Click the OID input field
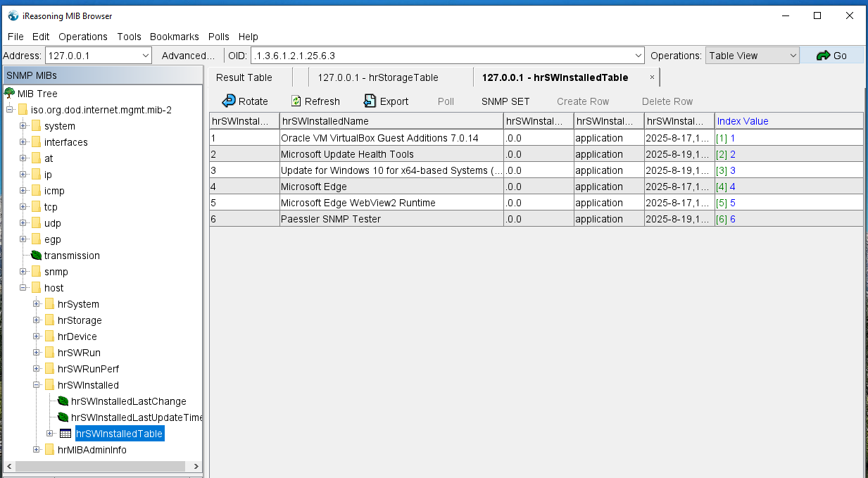The height and width of the screenshot is (478, 868). click(x=441, y=56)
